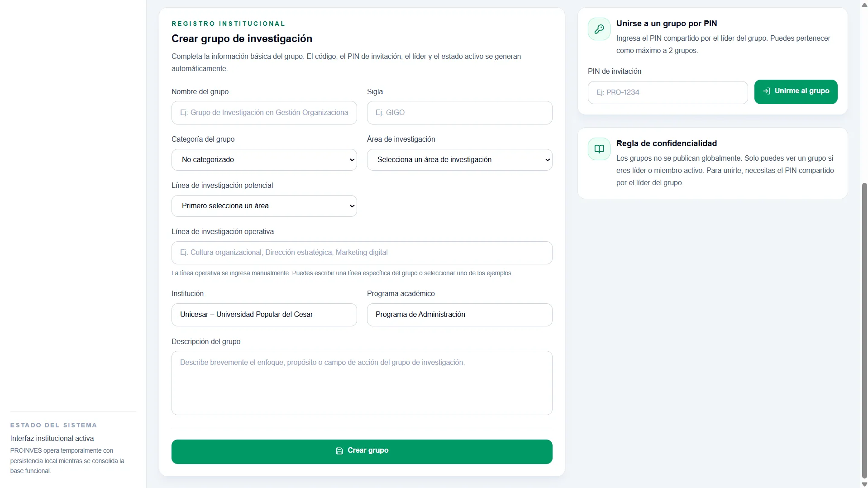Focus the Sigla input field

pyautogui.click(x=460, y=113)
